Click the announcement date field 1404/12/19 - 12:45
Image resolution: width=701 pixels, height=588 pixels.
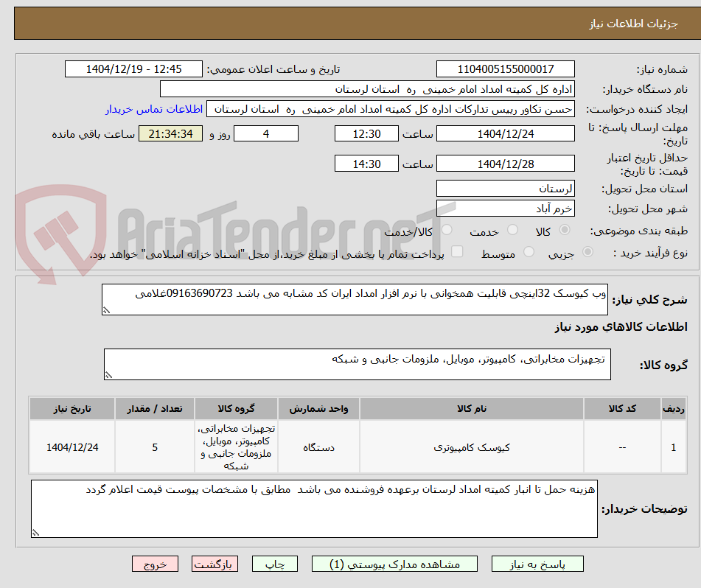133,69
